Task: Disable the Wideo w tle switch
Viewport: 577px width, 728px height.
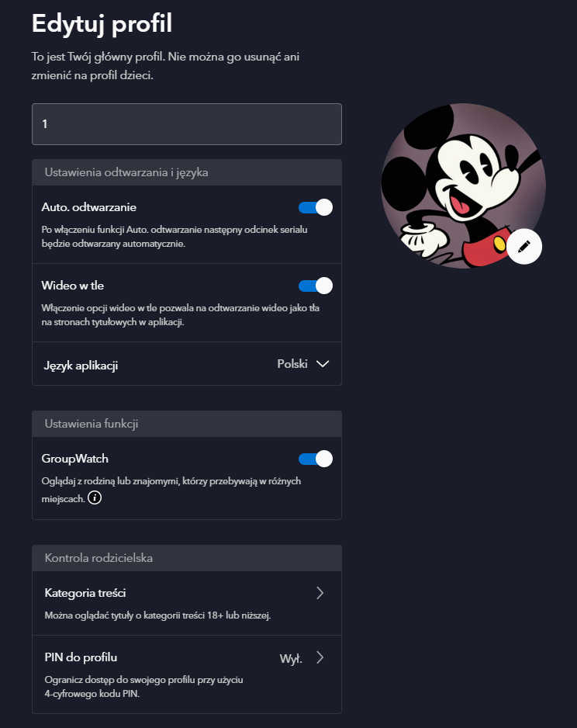Action: [x=316, y=286]
